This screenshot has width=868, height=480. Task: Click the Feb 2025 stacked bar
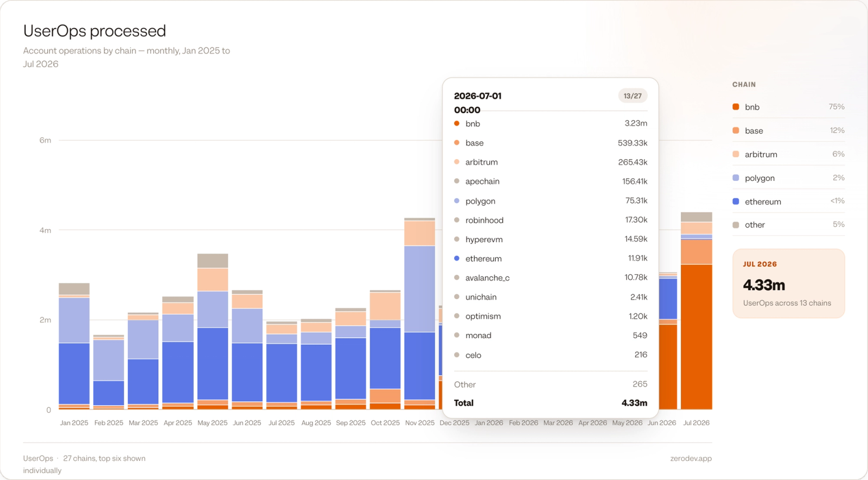[108, 372]
